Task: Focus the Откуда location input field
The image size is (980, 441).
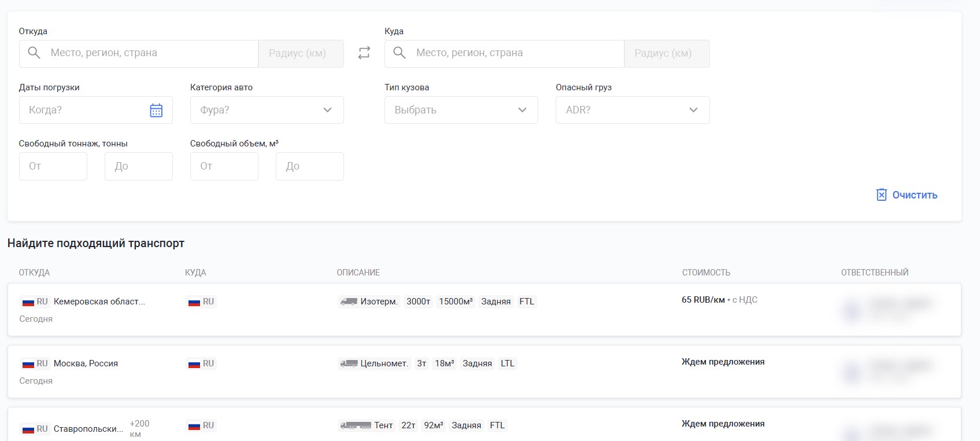Action: tap(150, 53)
